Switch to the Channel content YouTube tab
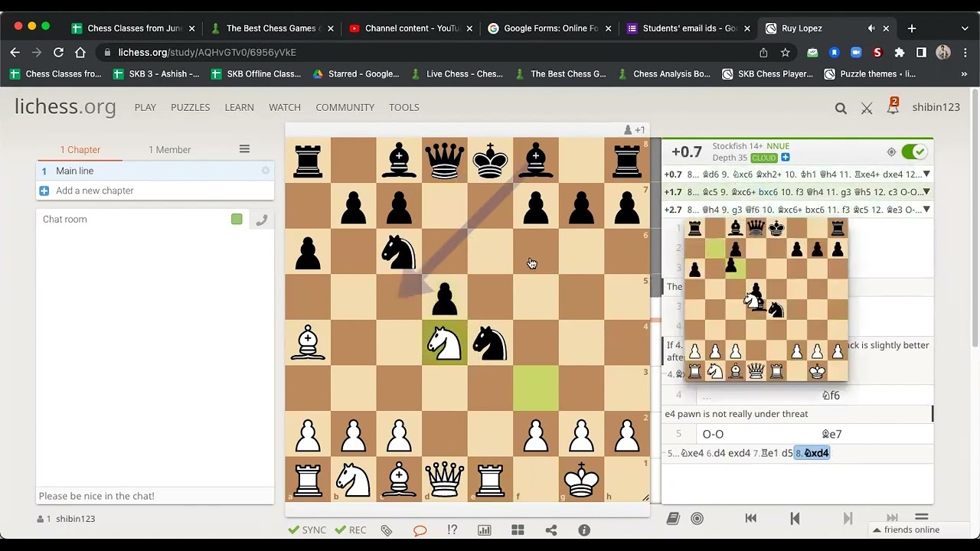The image size is (980, 551). click(x=411, y=28)
